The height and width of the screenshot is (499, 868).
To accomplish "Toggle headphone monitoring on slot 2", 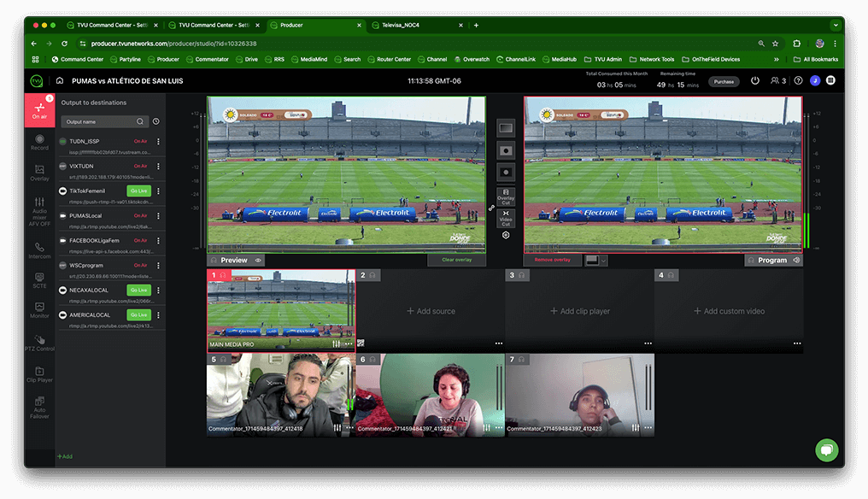I will [x=372, y=275].
